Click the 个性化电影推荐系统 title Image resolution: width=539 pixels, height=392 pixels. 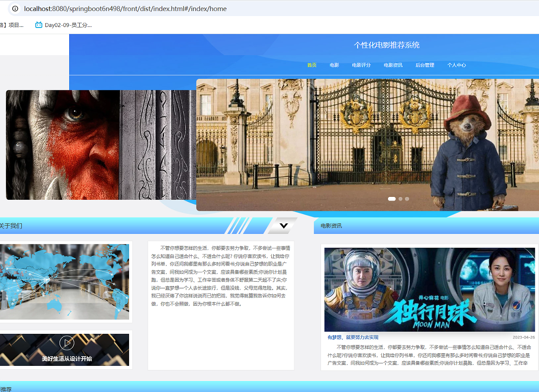pos(387,45)
